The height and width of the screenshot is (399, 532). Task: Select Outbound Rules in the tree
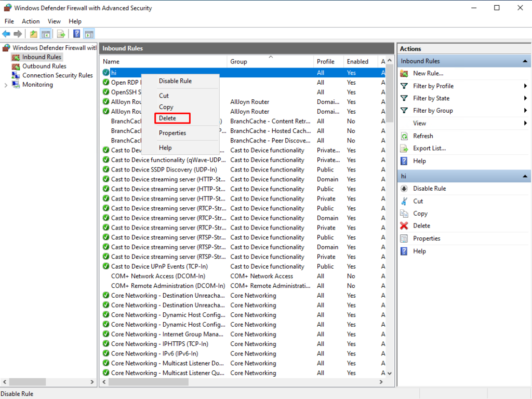[x=44, y=66]
